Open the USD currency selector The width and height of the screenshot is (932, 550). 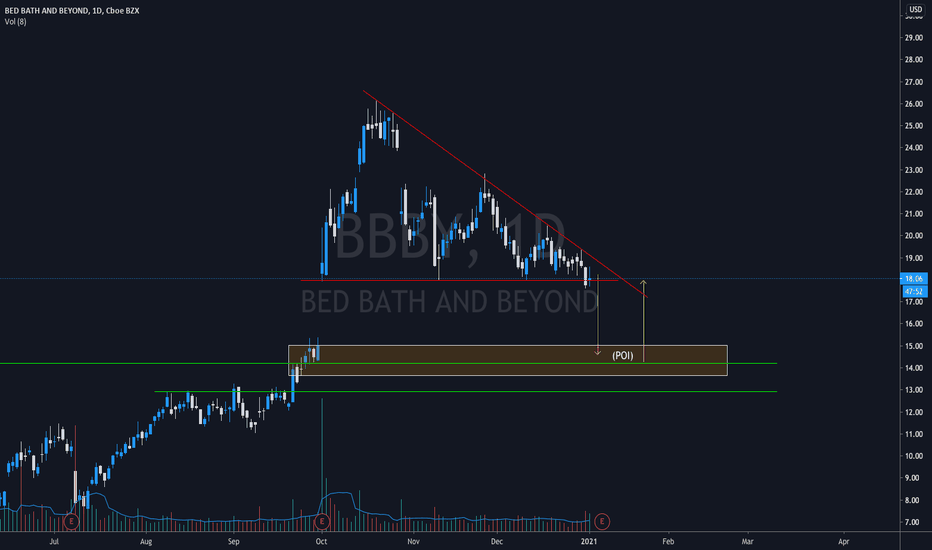click(915, 9)
